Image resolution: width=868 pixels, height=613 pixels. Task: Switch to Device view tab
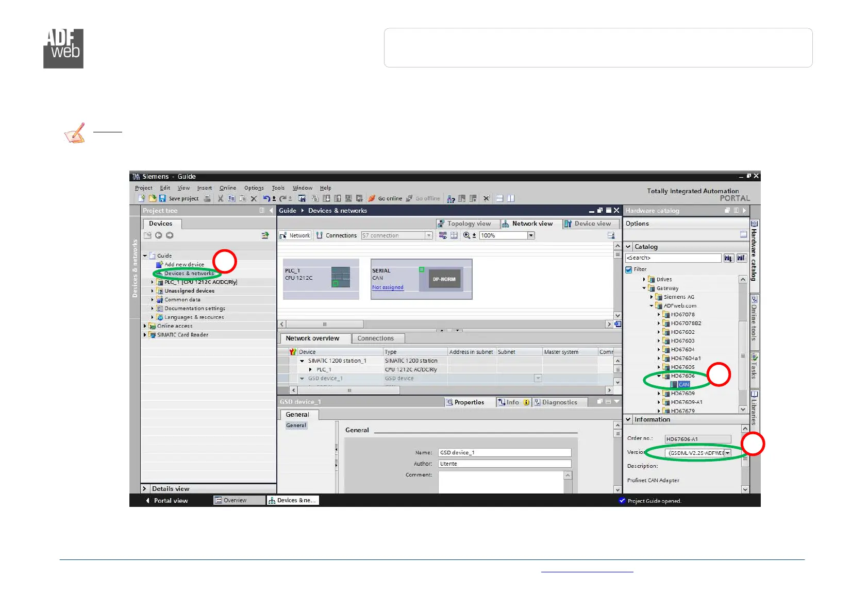point(591,224)
